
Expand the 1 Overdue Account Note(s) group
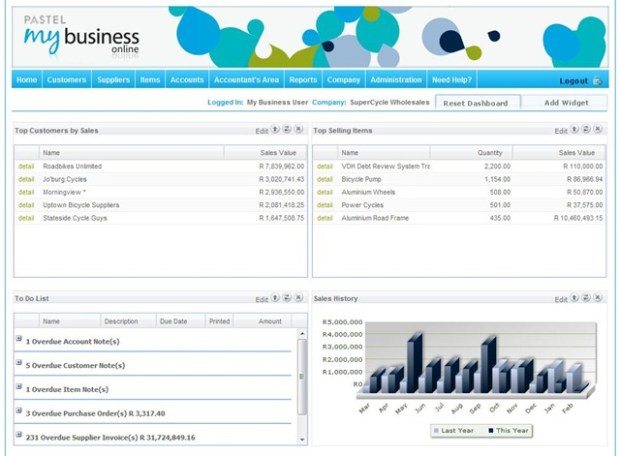[19, 339]
